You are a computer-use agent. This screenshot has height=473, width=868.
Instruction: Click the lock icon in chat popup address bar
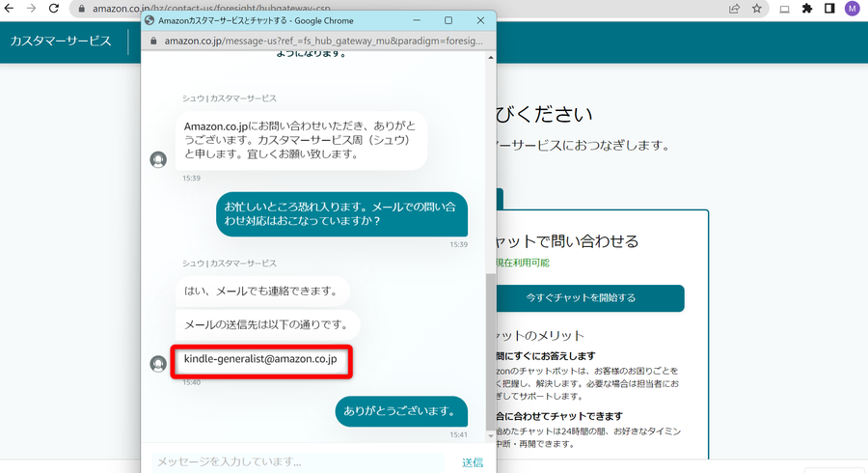pyautogui.click(x=153, y=41)
